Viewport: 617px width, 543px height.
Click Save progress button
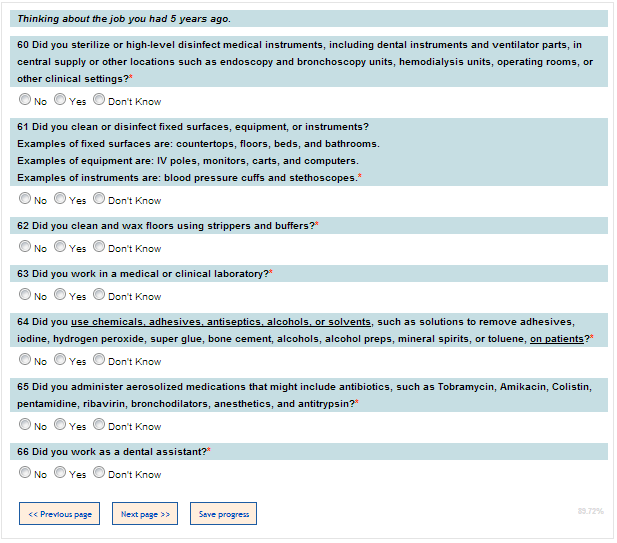point(223,514)
